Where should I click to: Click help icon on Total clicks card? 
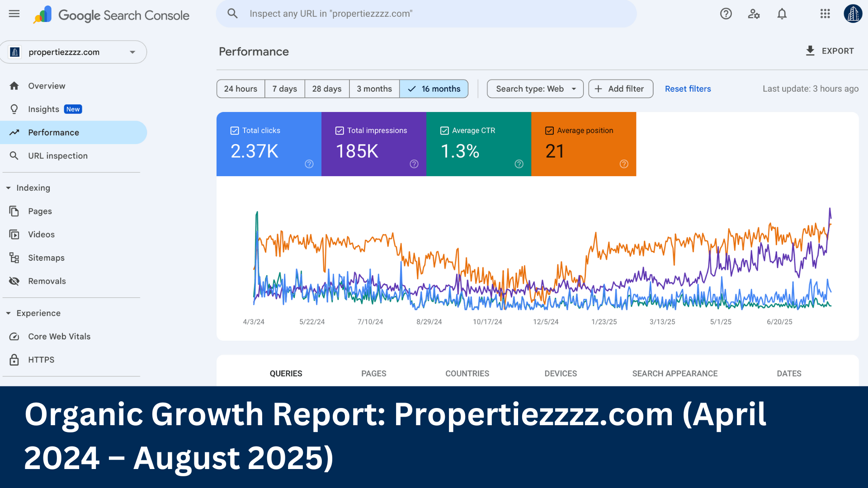pyautogui.click(x=309, y=164)
